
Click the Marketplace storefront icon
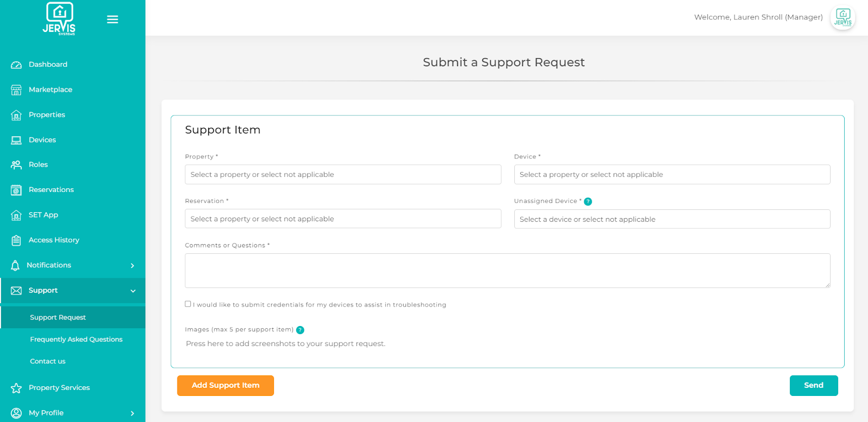pos(16,90)
